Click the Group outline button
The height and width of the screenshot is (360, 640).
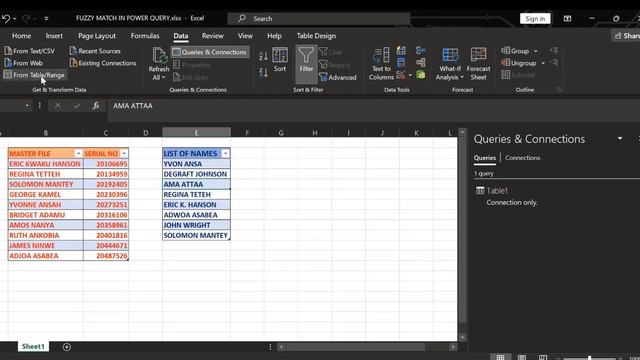tap(515, 51)
